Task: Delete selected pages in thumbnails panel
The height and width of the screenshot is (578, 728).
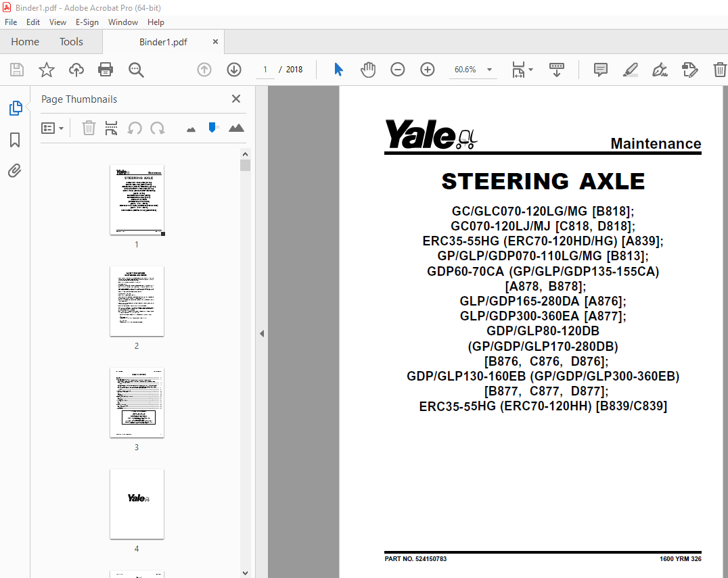Action: click(89, 128)
